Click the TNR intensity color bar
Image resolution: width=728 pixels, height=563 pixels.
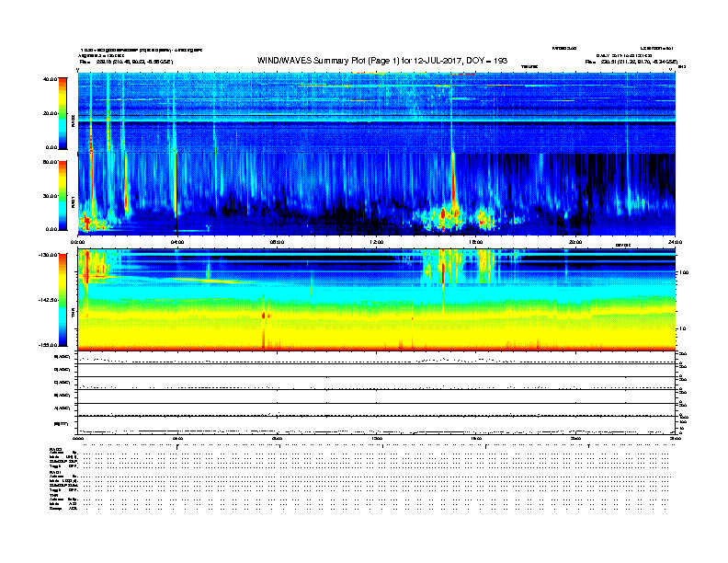63,300
